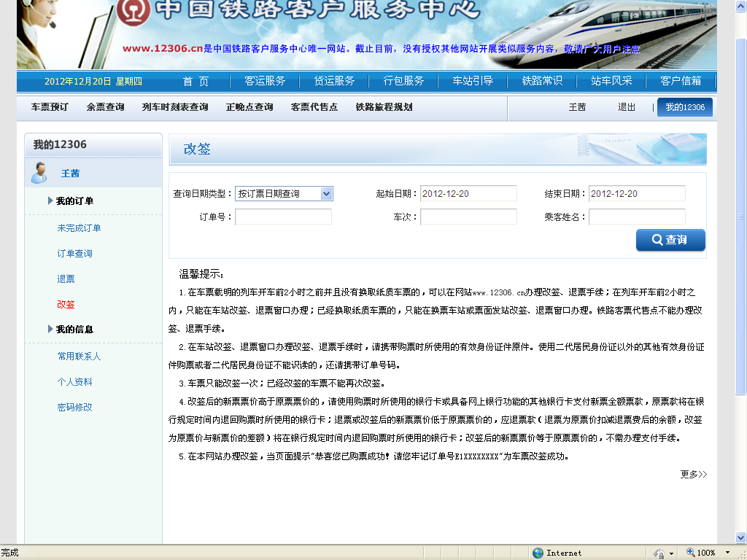Go to 首页 in main navigation
The height and width of the screenshot is (560, 747).
196,81
